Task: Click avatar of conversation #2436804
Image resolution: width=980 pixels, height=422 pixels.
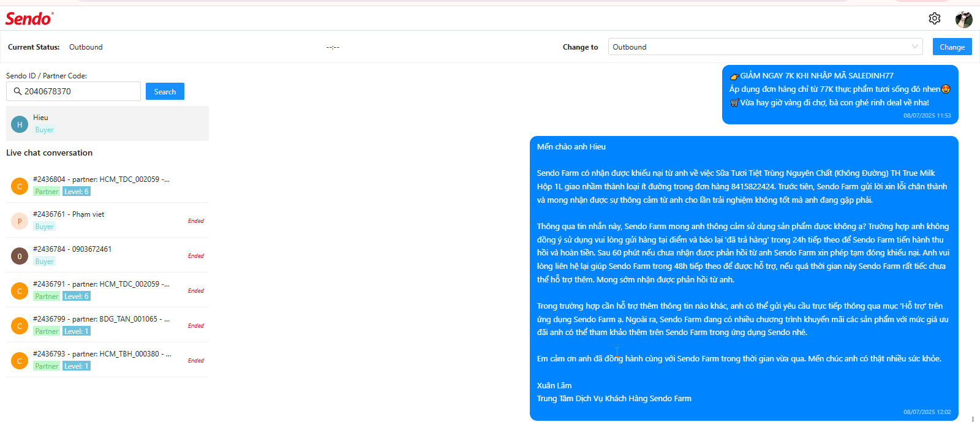Action: tap(20, 186)
